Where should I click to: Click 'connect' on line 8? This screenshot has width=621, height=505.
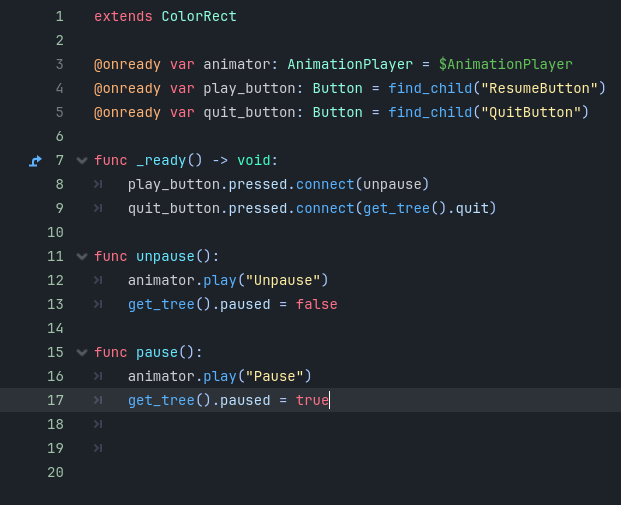(x=325, y=185)
